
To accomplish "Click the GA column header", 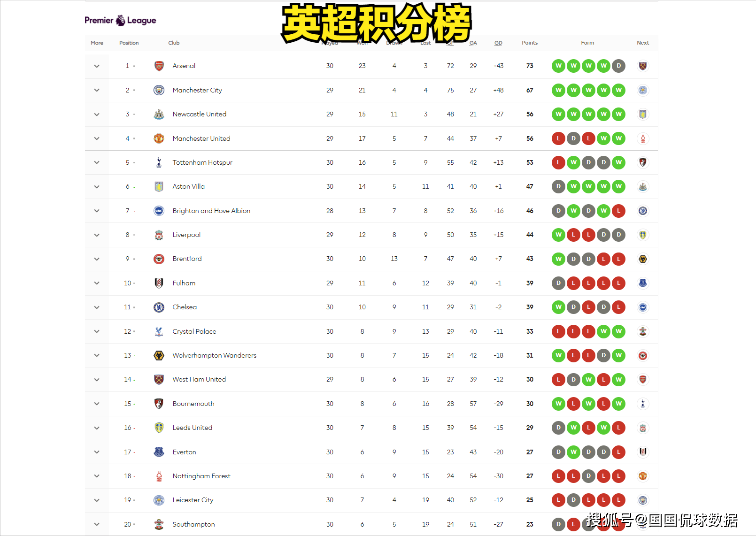I will tap(473, 43).
